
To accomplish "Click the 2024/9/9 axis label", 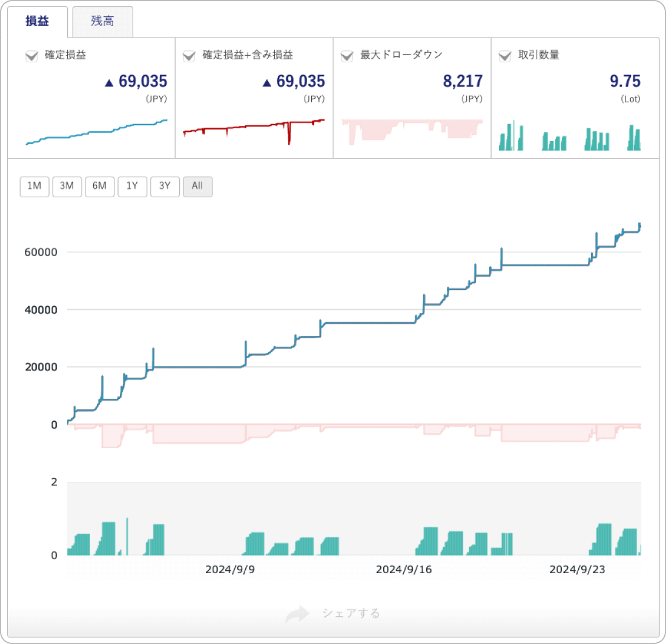I will [230, 570].
